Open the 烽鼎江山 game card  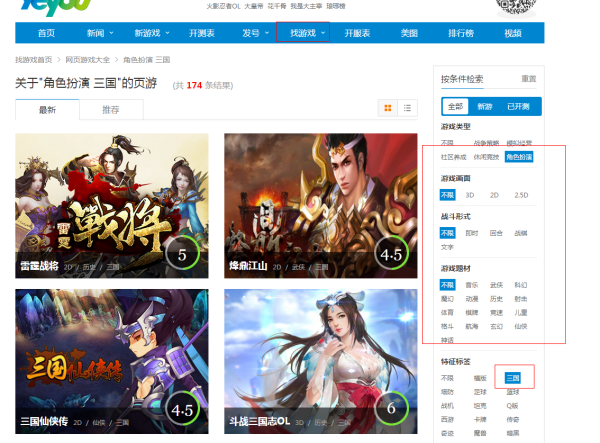[321, 205]
